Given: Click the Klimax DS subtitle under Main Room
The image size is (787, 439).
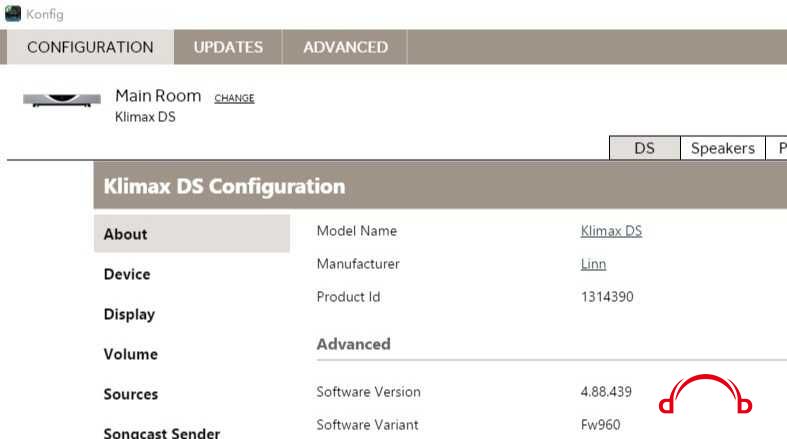Looking at the screenshot, I should (146, 117).
